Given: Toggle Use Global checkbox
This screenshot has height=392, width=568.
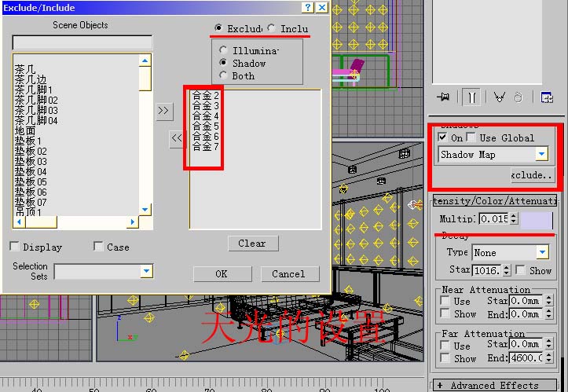Looking at the screenshot, I should 471,137.
